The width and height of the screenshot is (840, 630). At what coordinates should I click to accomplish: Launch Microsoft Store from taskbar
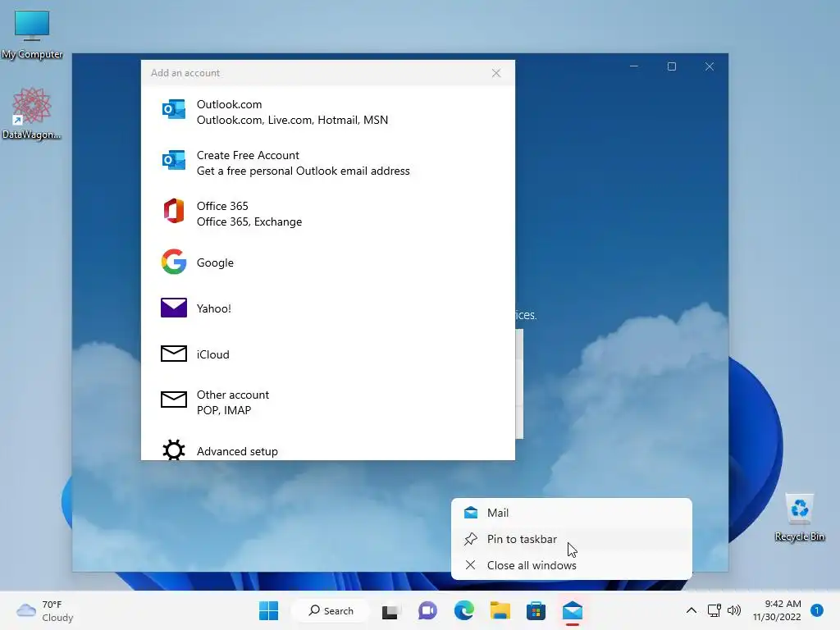(x=536, y=610)
